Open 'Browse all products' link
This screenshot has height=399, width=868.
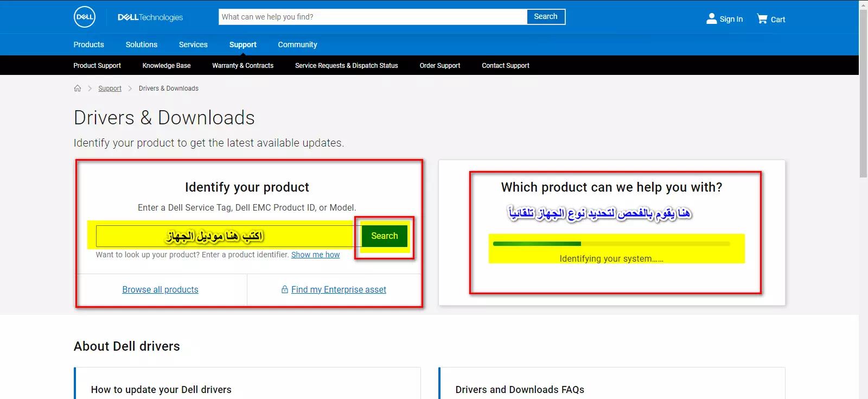coord(161,289)
